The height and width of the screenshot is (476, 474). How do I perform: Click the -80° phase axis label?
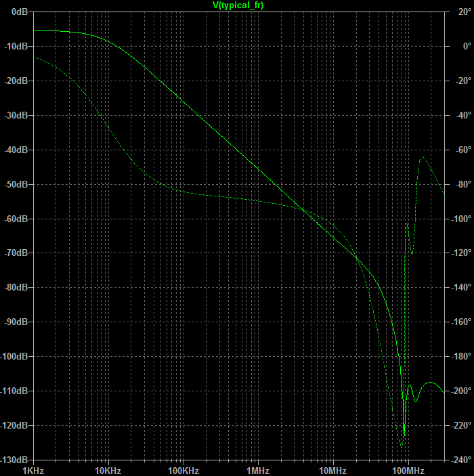pyautogui.click(x=463, y=185)
